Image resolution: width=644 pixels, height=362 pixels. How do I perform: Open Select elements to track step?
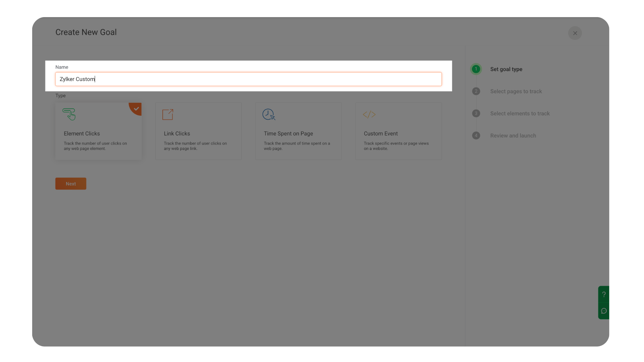click(x=520, y=113)
